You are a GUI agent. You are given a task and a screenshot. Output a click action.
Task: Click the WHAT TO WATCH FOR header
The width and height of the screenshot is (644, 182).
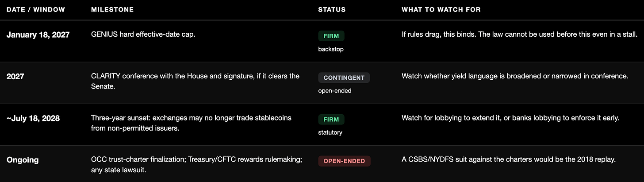[441, 9]
